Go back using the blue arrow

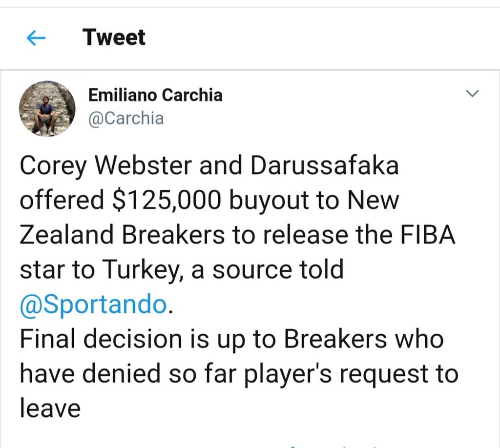(36, 39)
